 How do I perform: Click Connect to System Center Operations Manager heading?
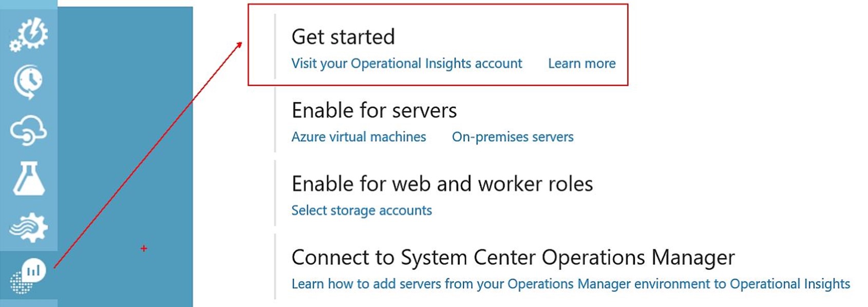tap(513, 257)
